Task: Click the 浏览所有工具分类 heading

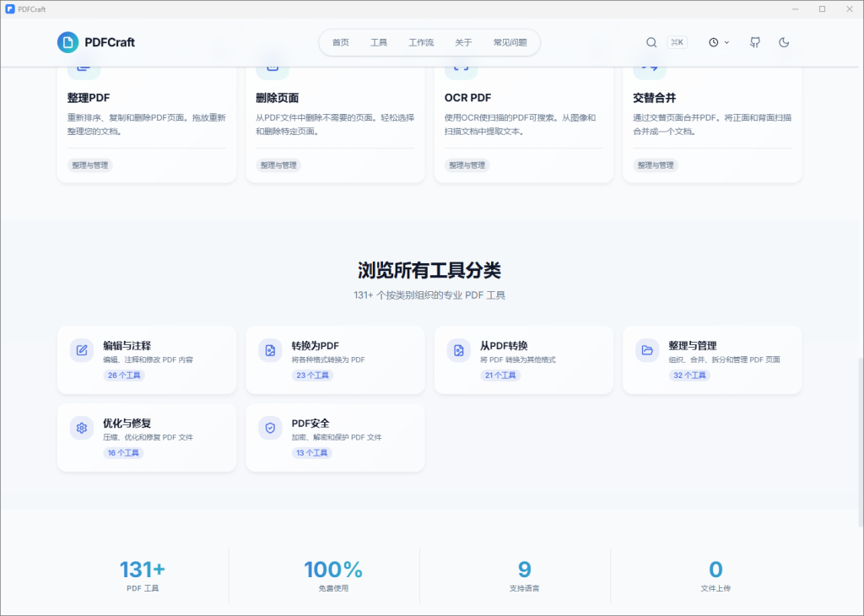Action: tap(429, 271)
